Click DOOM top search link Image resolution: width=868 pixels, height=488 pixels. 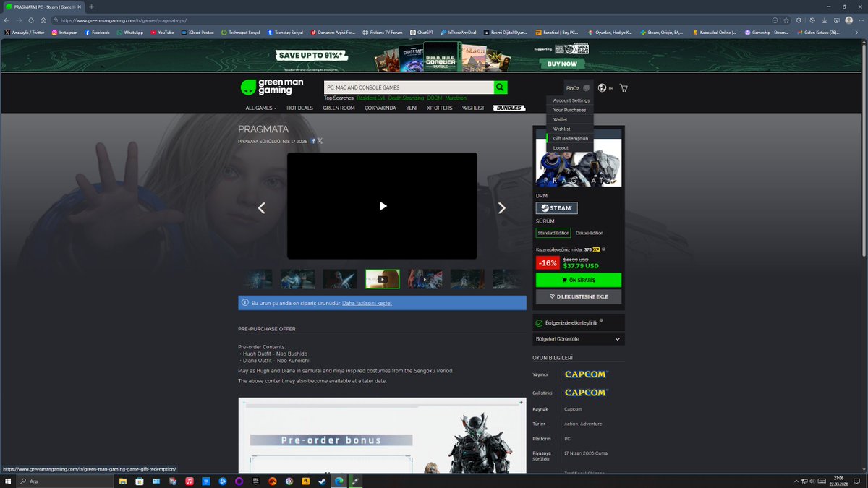coord(434,98)
